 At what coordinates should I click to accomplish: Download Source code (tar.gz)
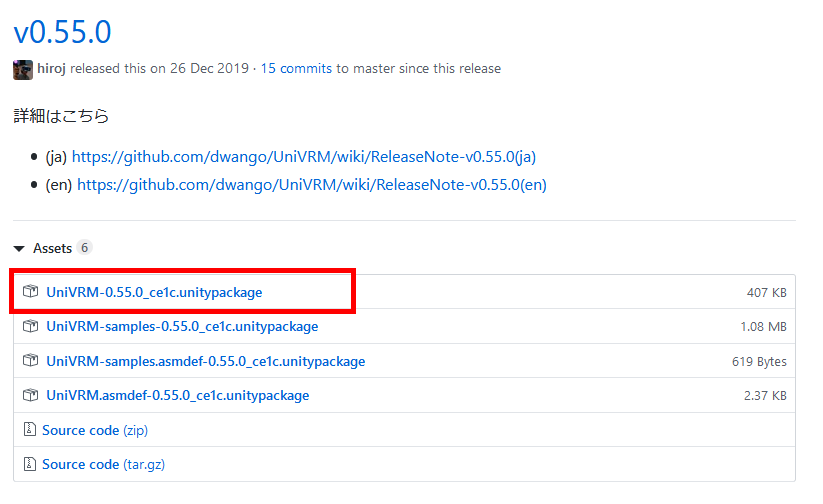(103, 464)
